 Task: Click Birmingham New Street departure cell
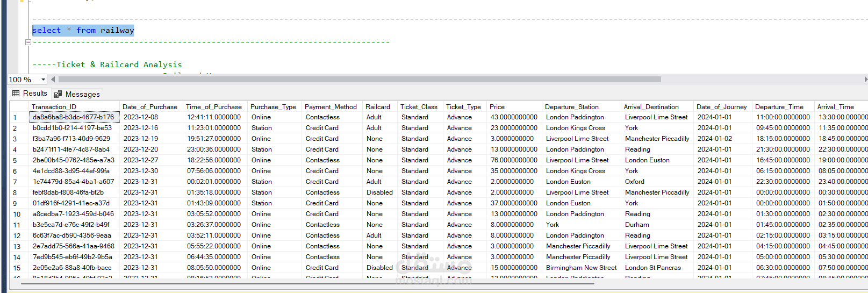coord(582,268)
